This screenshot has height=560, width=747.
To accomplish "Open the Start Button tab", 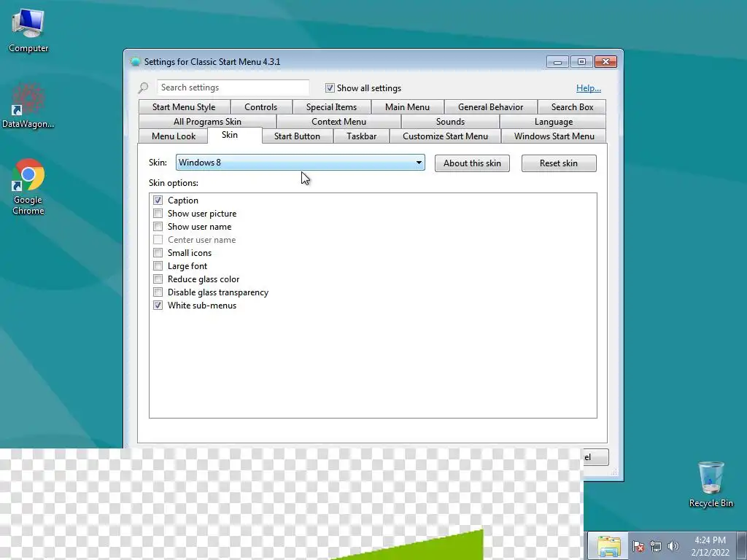I will [x=298, y=136].
